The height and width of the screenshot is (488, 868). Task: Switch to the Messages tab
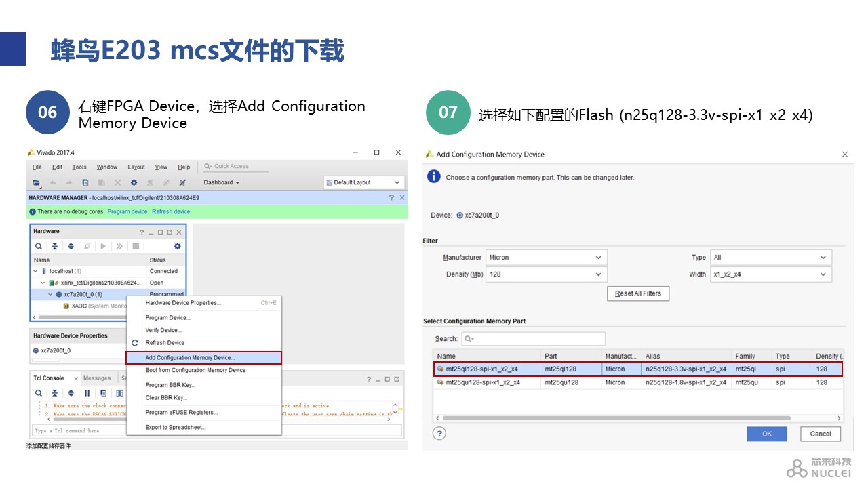coord(97,378)
